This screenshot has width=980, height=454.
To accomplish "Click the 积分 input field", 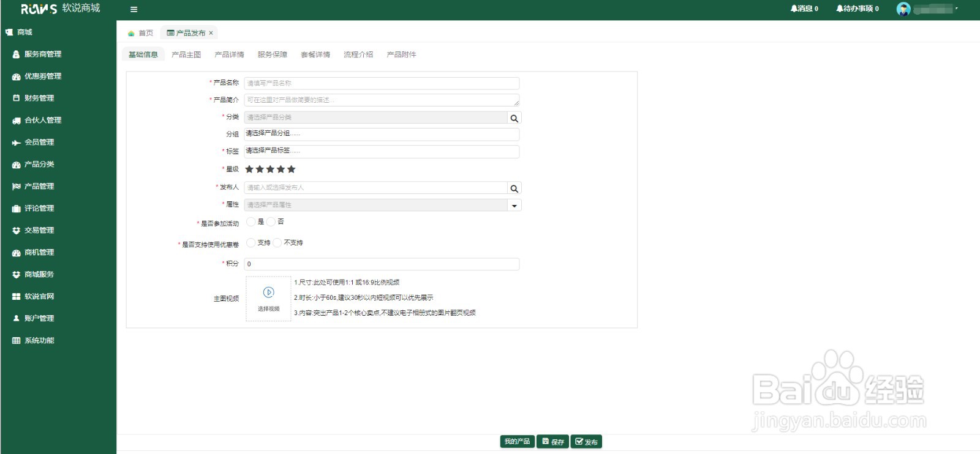I will (382, 264).
